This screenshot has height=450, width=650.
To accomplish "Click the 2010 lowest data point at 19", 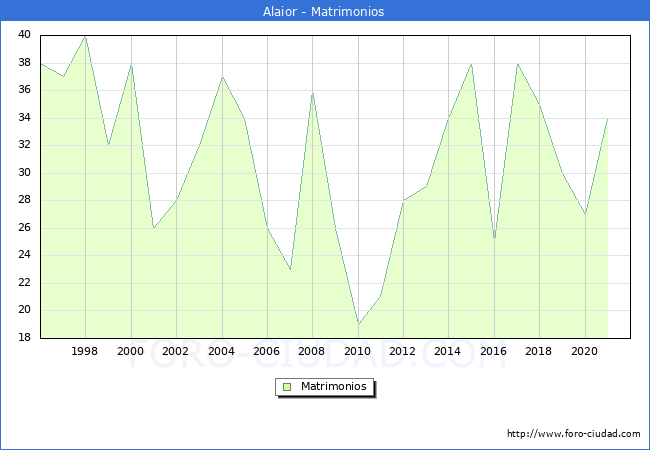I will [x=359, y=324].
